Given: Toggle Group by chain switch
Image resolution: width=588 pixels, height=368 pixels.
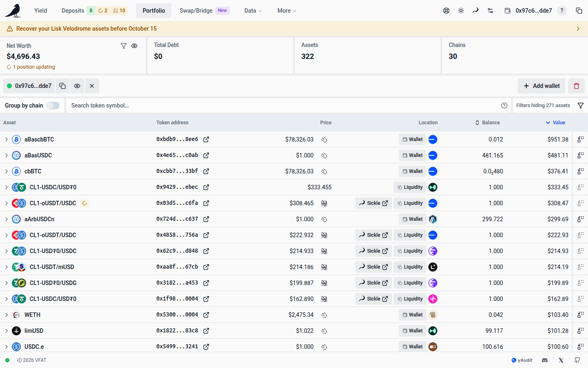Looking at the screenshot, I should pyautogui.click(x=53, y=105).
